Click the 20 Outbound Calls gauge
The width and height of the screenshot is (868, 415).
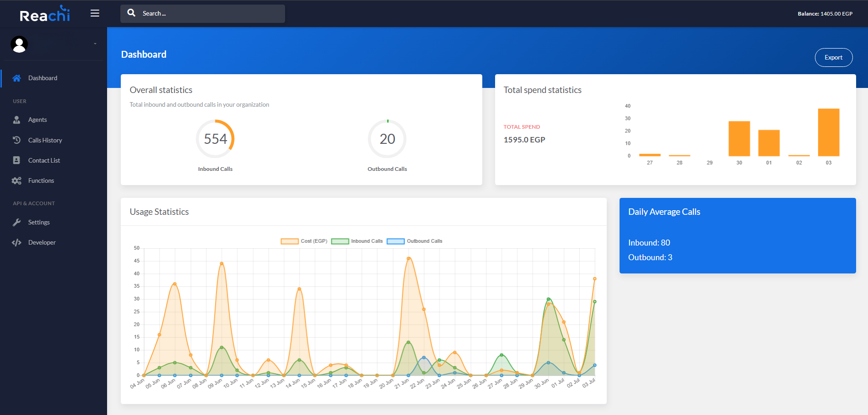387,139
